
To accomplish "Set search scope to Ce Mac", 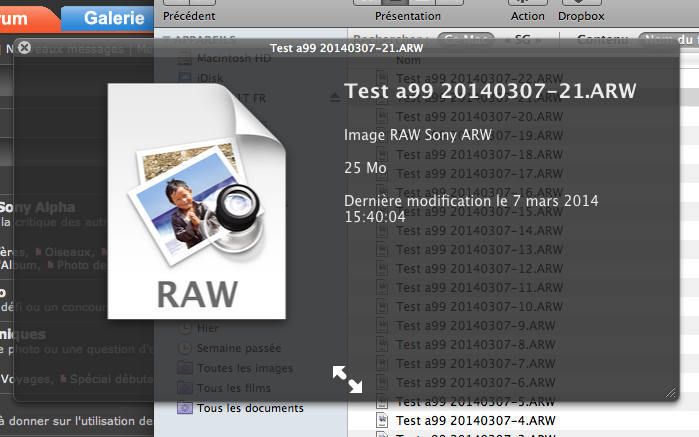I will click(466, 40).
